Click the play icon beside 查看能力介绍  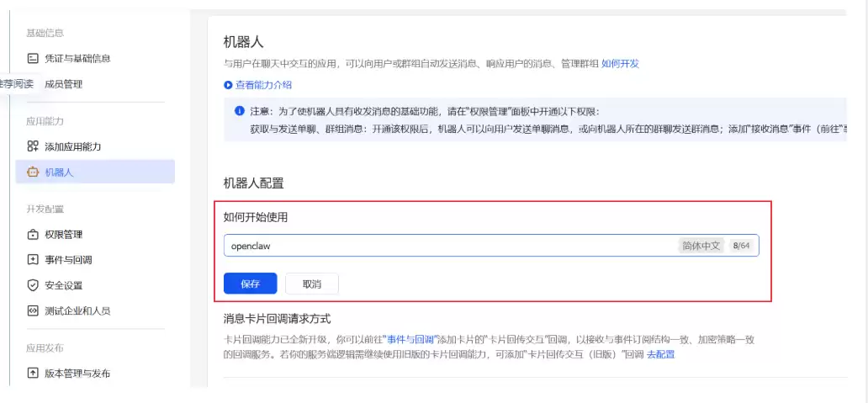click(228, 85)
